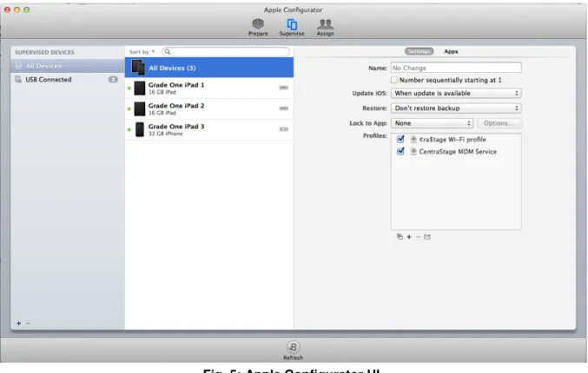The width and height of the screenshot is (588, 373).
Task: Select CentraStage MDM Service profile entry
Action: [458, 152]
